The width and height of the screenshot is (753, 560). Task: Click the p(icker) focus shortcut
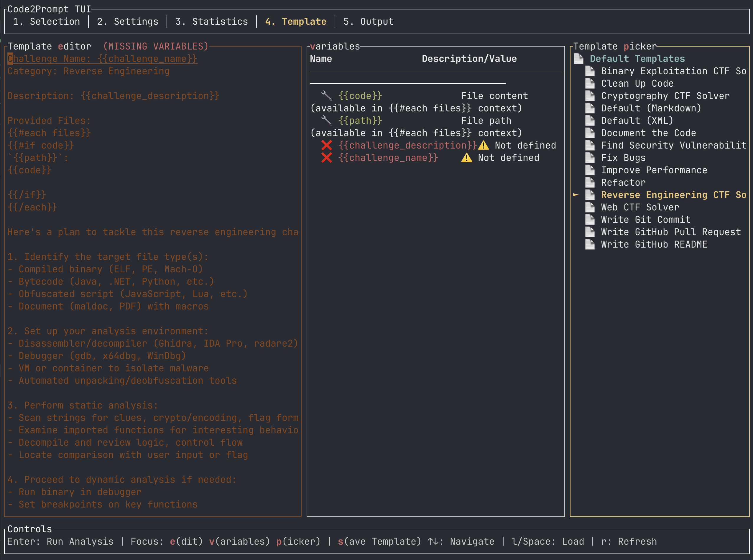coord(298,541)
